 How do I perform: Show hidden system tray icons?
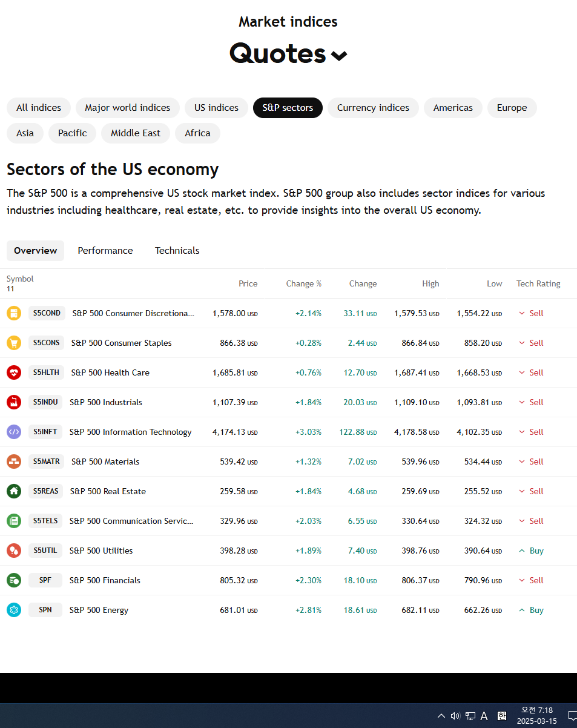click(x=441, y=716)
